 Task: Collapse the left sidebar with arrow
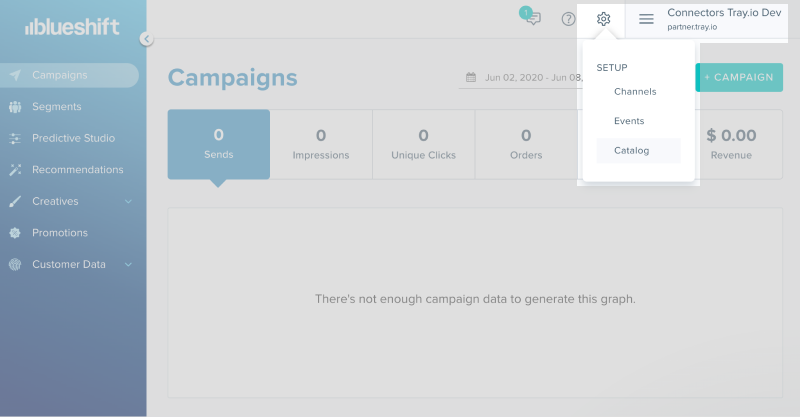146,39
